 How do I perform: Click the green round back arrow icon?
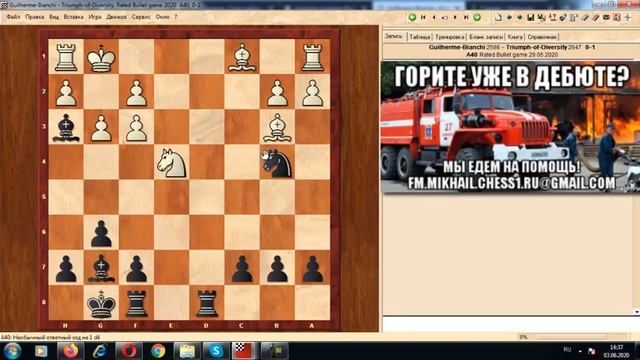(x=412, y=17)
